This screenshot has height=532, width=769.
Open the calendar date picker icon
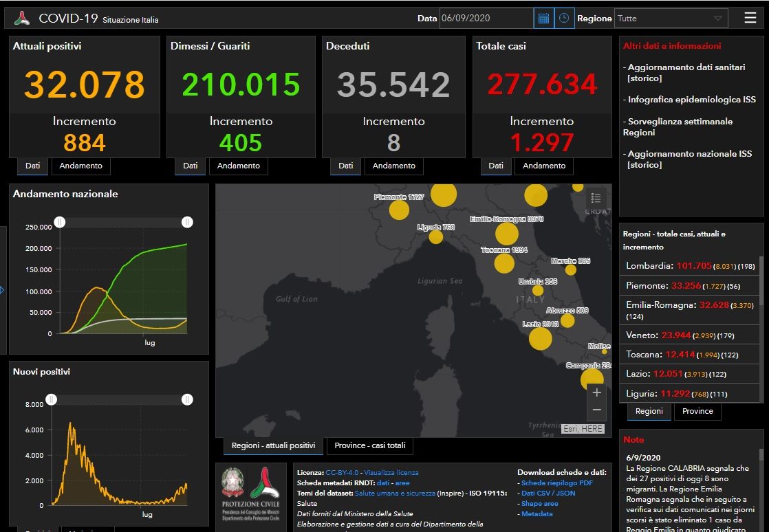click(x=543, y=19)
